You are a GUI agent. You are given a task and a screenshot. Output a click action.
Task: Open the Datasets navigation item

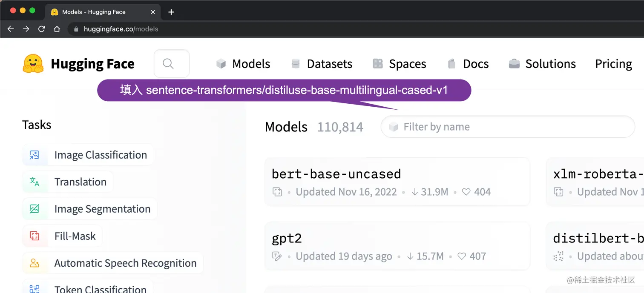(x=322, y=64)
